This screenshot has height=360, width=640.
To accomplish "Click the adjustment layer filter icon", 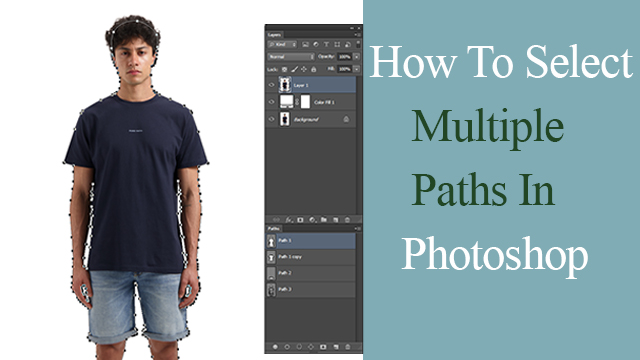I will (316, 44).
